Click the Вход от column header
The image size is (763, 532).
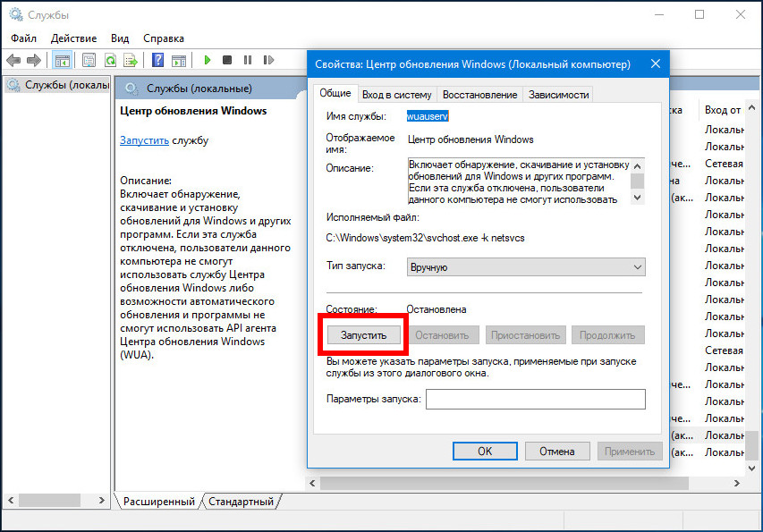pyautogui.click(x=723, y=110)
